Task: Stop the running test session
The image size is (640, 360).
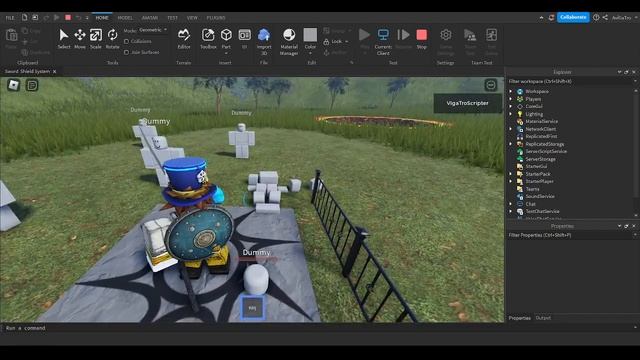Action: [x=422, y=35]
